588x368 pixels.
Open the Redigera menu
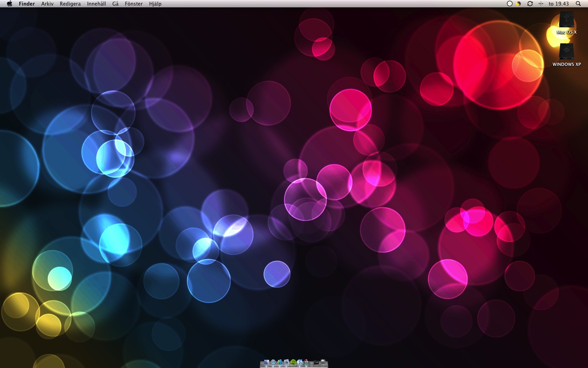pos(70,4)
